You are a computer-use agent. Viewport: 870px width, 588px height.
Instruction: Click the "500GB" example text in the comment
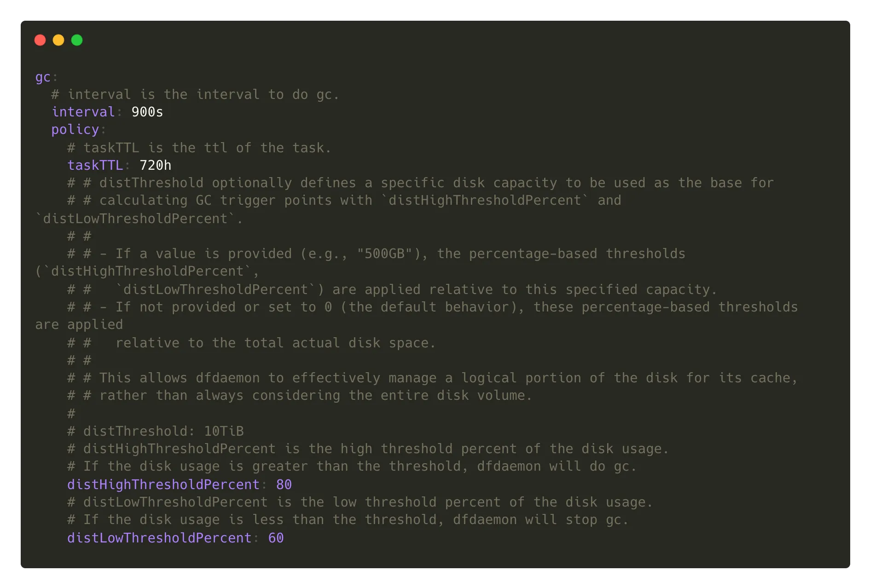[x=384, y=254]
